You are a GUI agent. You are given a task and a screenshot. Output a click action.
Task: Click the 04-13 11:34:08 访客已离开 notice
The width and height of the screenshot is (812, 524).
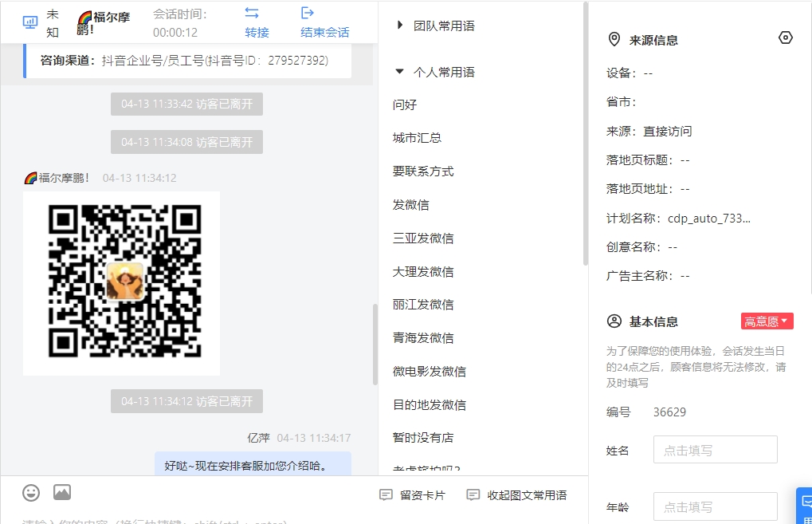pyautogui.click(x=187, y=142)
